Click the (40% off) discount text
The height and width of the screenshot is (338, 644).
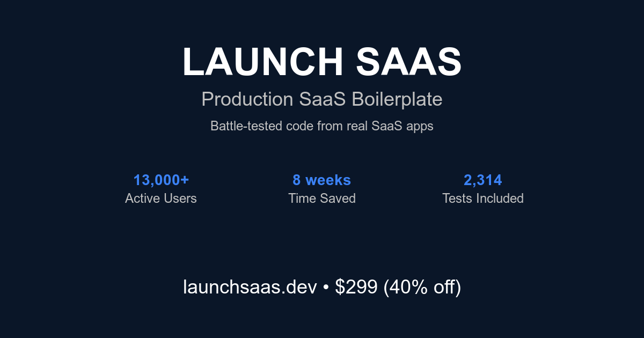(x=422, y=288)
